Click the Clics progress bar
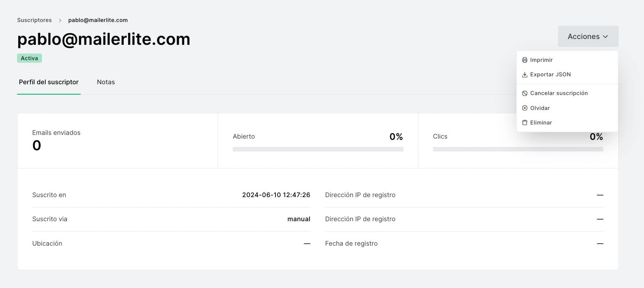644x288 pixels. pos(518,149)
